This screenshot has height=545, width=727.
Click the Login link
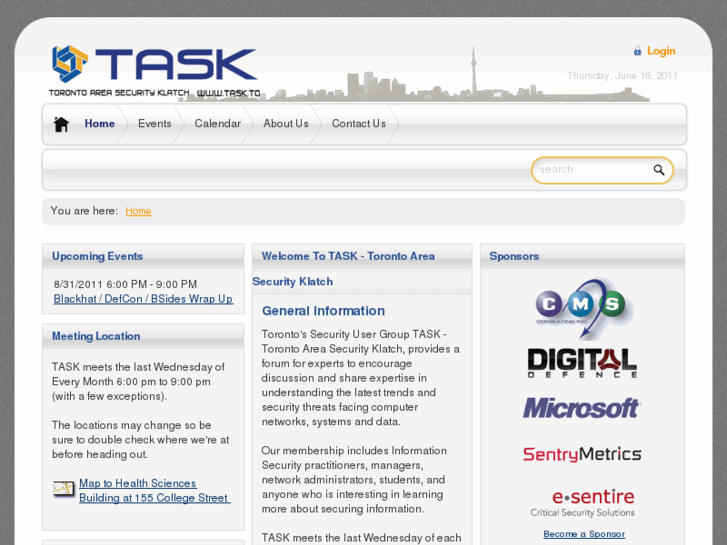click(x=661, y=51)
